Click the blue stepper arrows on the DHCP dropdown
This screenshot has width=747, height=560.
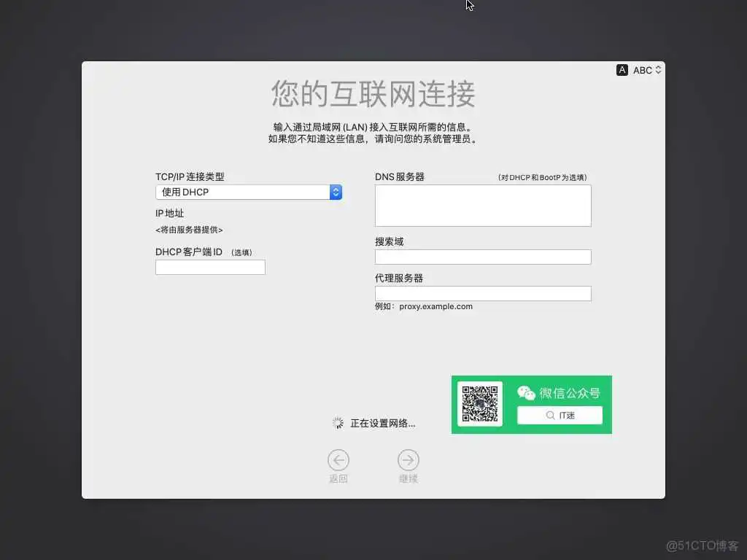click(336, 192)
